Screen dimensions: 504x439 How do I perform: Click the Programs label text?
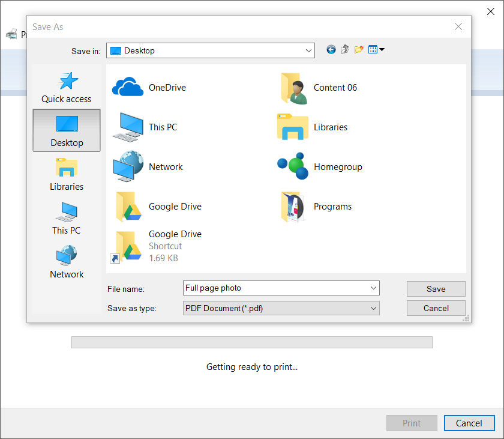(x=332, y=207)
